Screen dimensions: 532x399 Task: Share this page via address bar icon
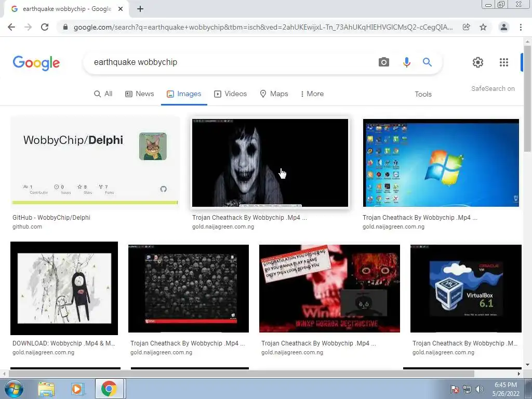pyautogui.click(x=467, y=27)
